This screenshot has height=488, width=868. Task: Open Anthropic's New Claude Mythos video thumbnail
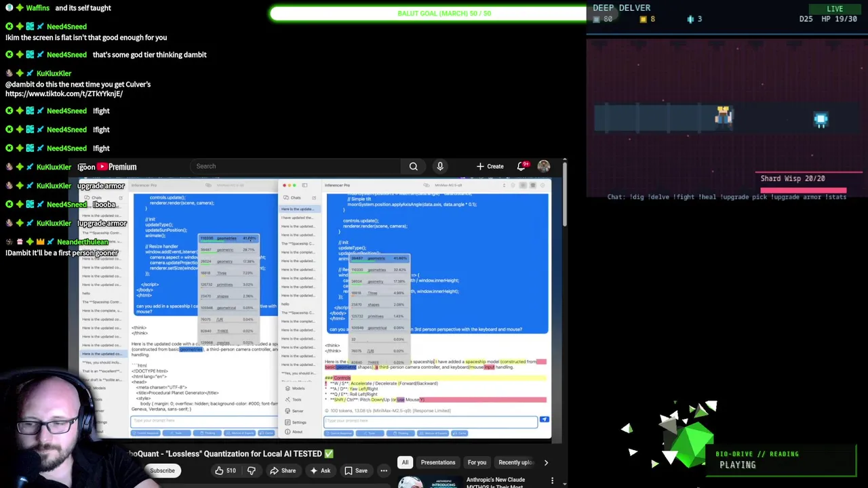(x=429, y=482)
